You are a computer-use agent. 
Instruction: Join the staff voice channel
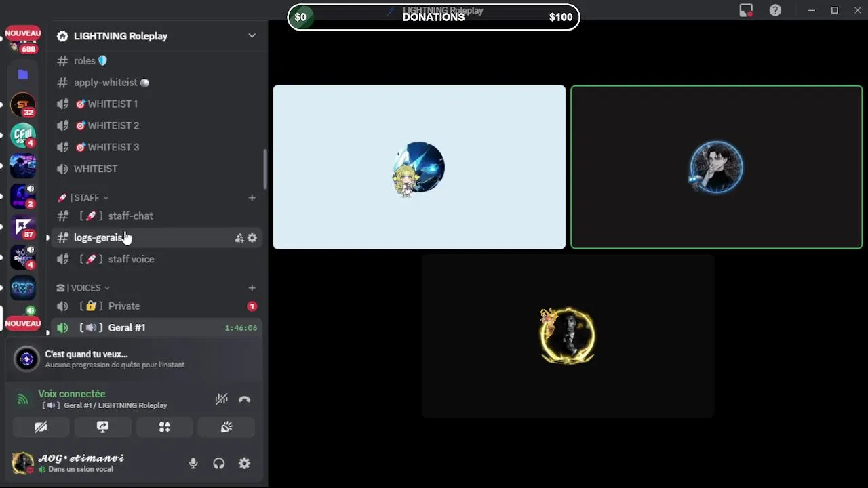[x=157, y=260]
